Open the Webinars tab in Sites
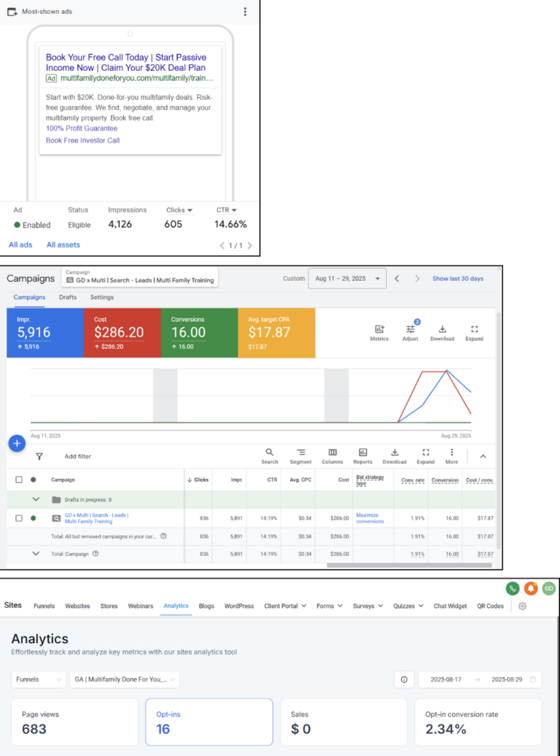This screenshot has height=756, width=560. coord(141,606)
